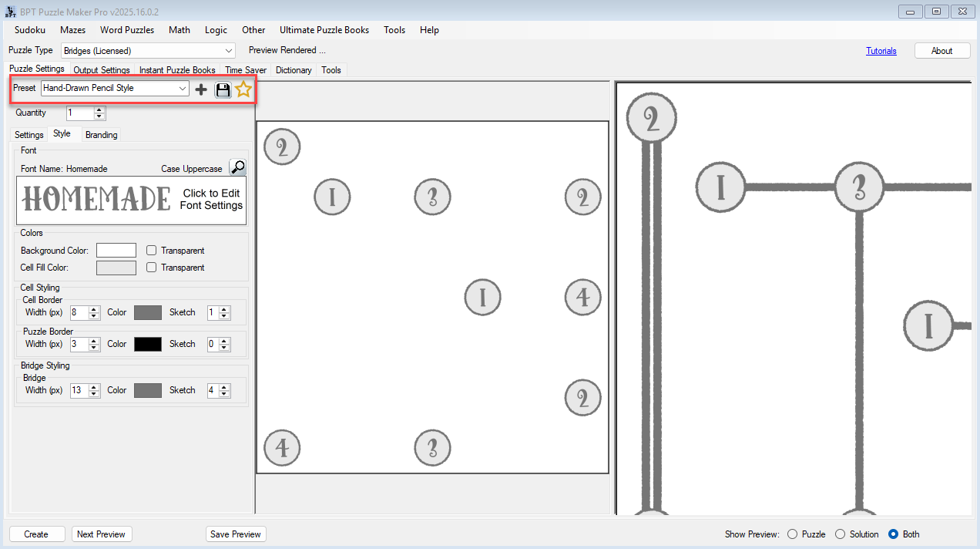
Task: Open font search with the magnifier icon
Action: [x=238, y=167]
